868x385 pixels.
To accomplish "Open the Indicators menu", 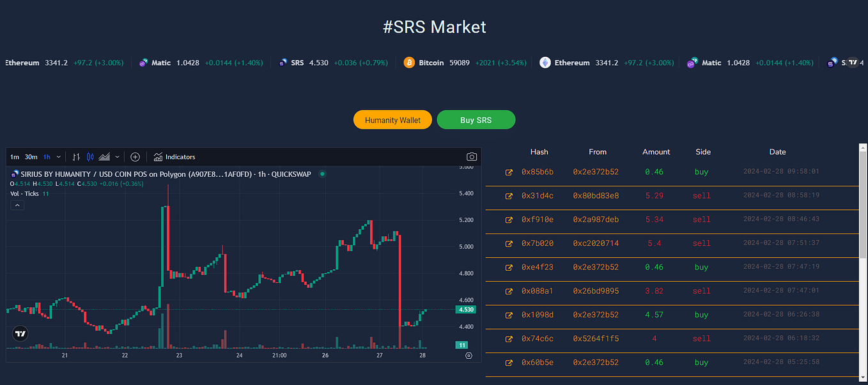I will point(174,156).
